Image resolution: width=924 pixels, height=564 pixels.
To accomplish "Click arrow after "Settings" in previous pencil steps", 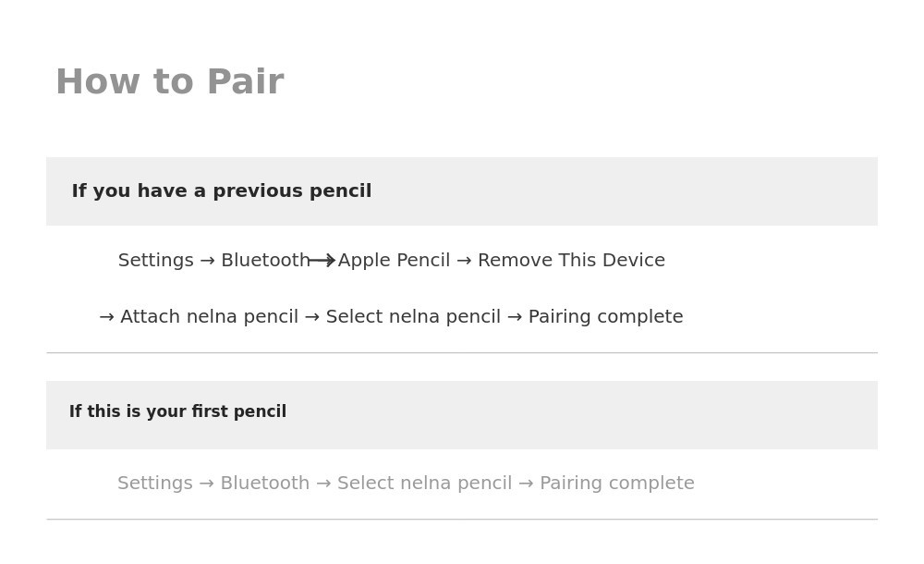I will (207, 261).
